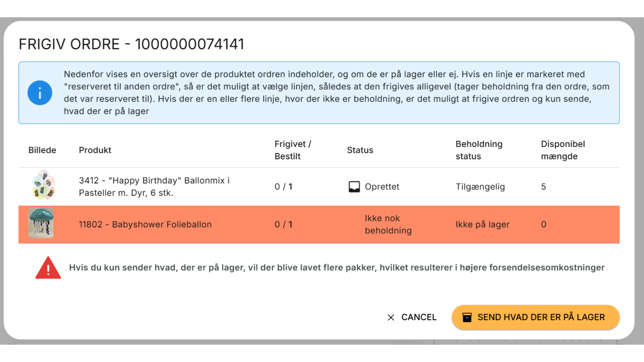Click the Tilgængelig stock status text

tap(480, 187)
